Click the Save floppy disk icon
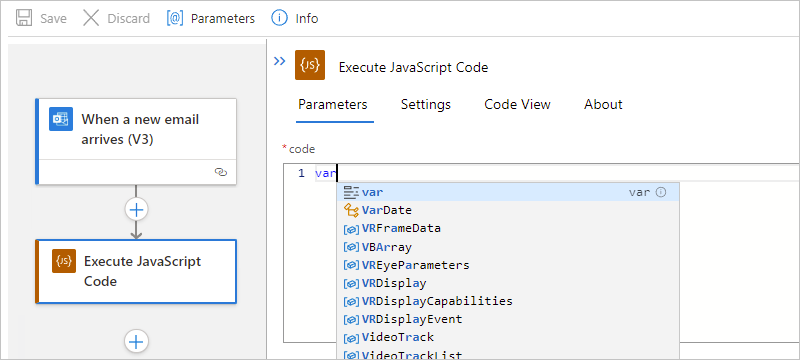 coord(24,18)
